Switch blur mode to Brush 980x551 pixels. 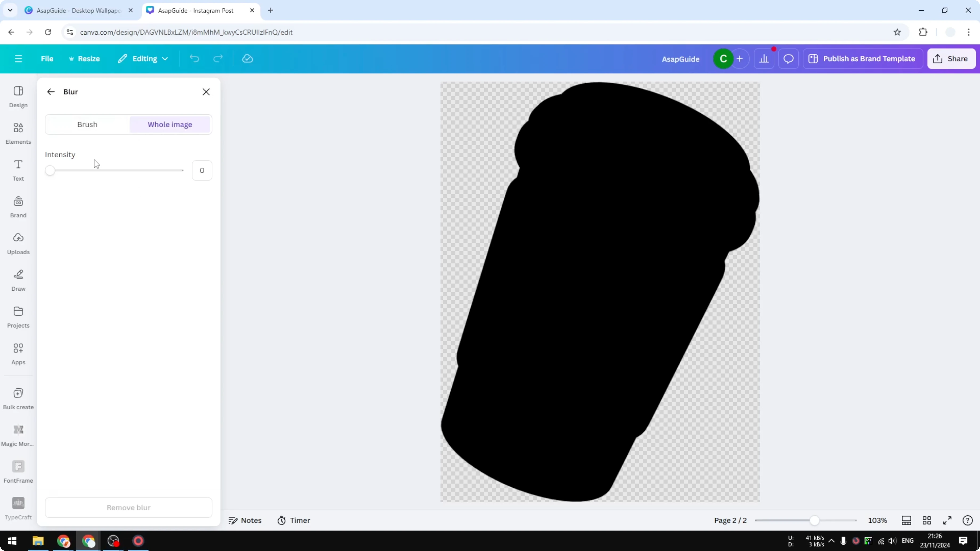(87, 124)
